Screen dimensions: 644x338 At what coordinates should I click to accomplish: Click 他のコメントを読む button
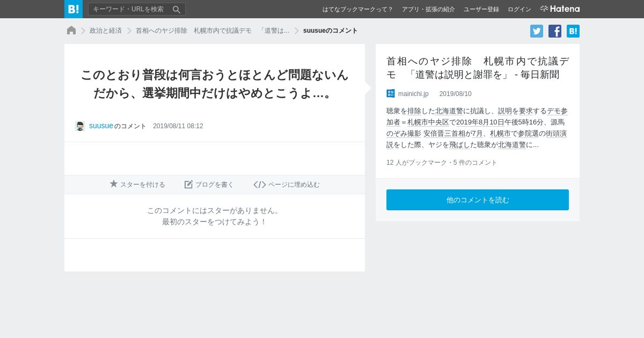(x=478, y=200)
